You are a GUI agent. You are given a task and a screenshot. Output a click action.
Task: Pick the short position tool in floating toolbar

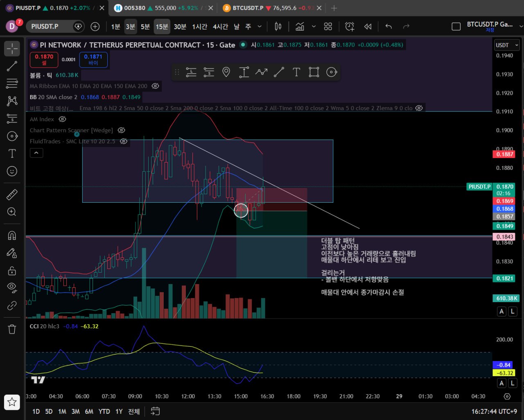click(209, 72)
